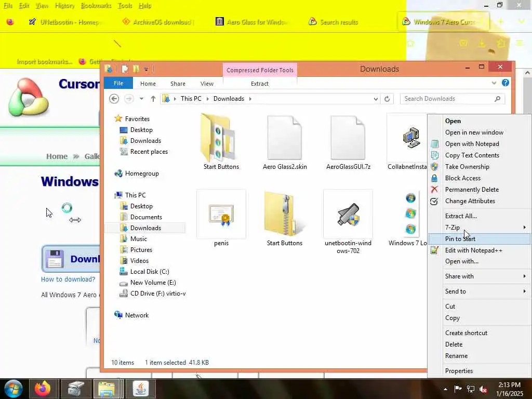Image resolution: width=532 pixels, height=399 pixels.
Task: Switch to Aero Glass for Windows tab
Action: pos(252,22)
